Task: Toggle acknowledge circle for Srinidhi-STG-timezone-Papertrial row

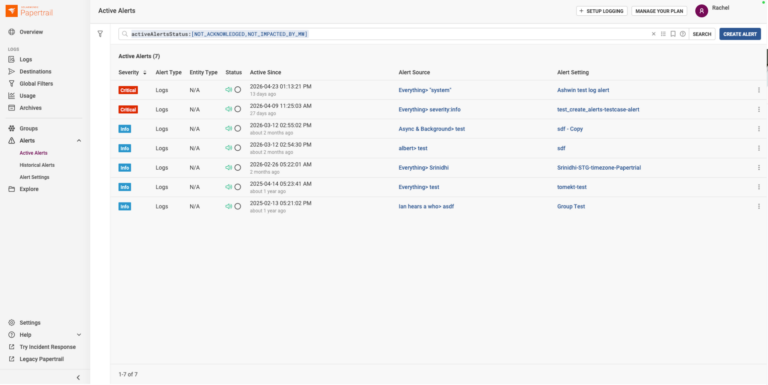Action: (x=238, y=168)
